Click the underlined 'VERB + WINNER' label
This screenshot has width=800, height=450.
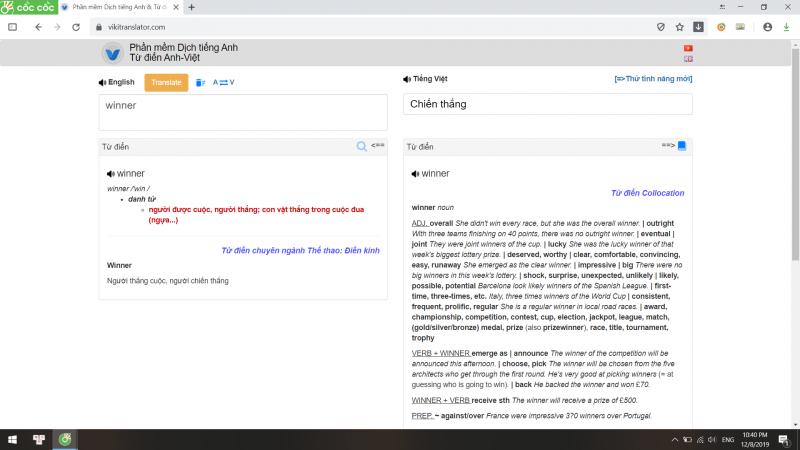(x=441, y=353)
